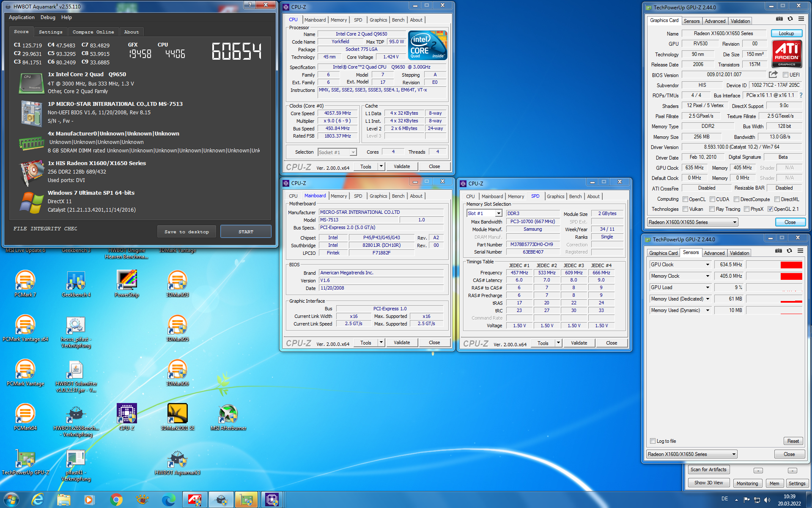
Task: Launch PowerStrip from the desktop
Action: coord(127,284)
